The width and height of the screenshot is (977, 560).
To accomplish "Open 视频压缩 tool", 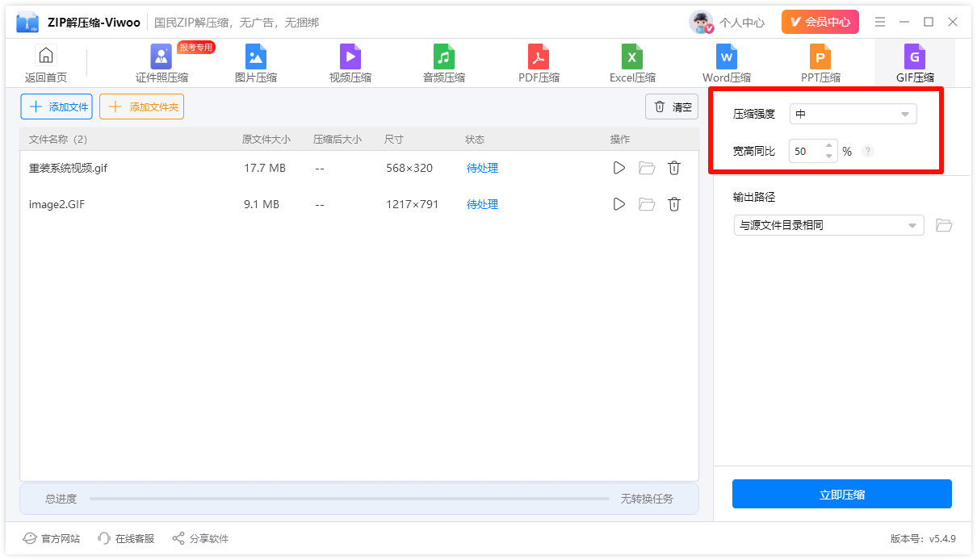I will [350, 65].
